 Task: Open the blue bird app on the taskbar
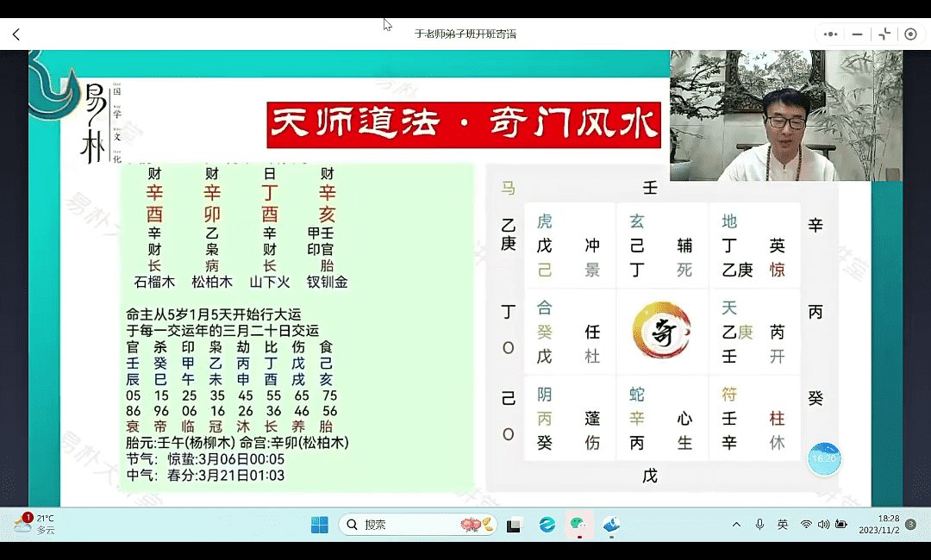(x=611, y=525)
